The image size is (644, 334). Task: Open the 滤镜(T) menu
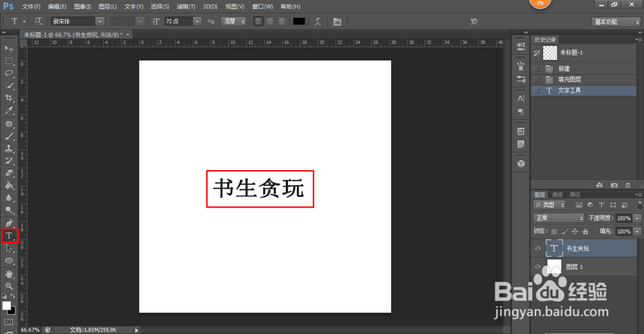(185, 6)
